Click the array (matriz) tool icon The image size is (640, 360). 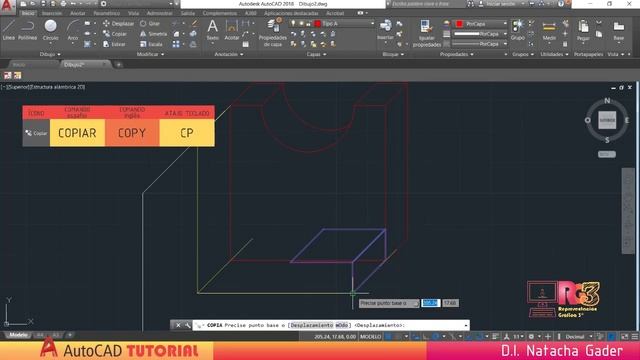pyautogui.click(x=176, y=44)
